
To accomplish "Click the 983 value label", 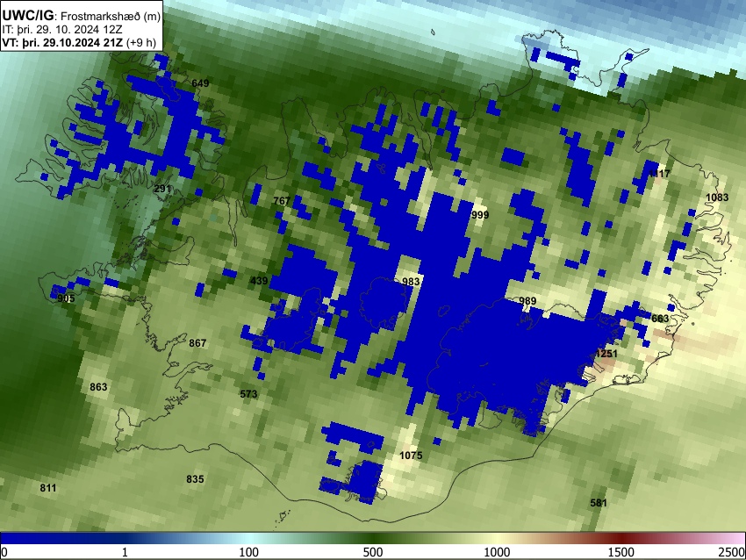I will pyautogui.click(x=411, y=282).
